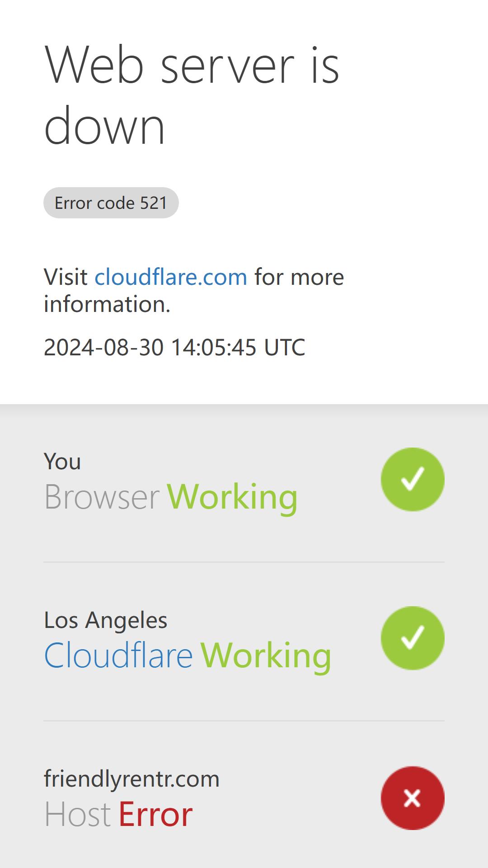488x868 pixels.
Task: Click the word Visit before cloudflare.com
Action: point(66,277)
